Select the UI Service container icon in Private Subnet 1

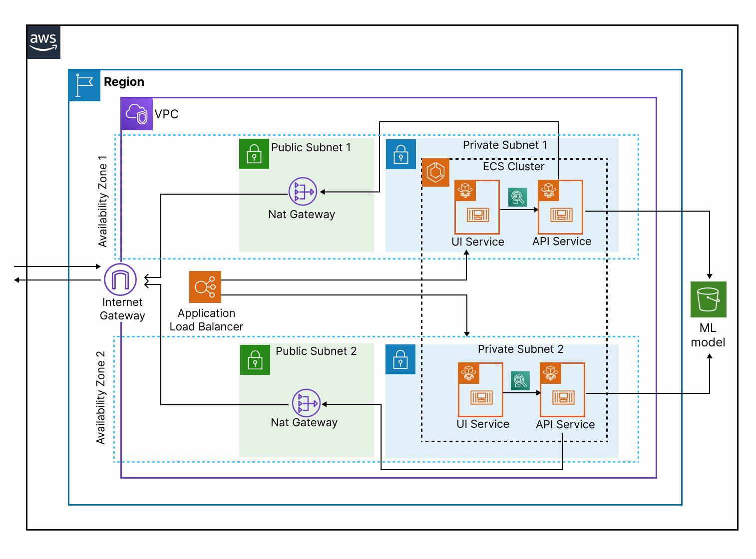tap(477, 207)
